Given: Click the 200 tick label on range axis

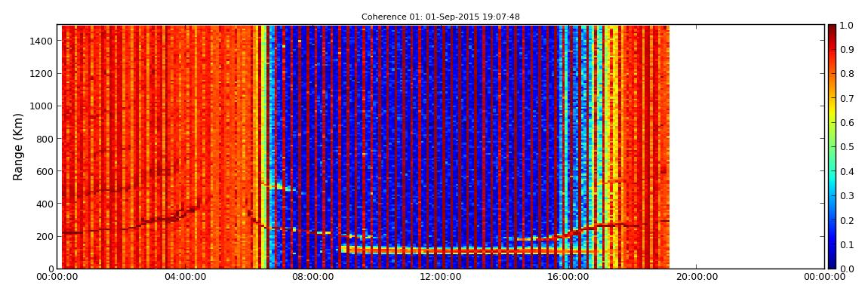Looking at the screenshot, I should tap(45, 237).
